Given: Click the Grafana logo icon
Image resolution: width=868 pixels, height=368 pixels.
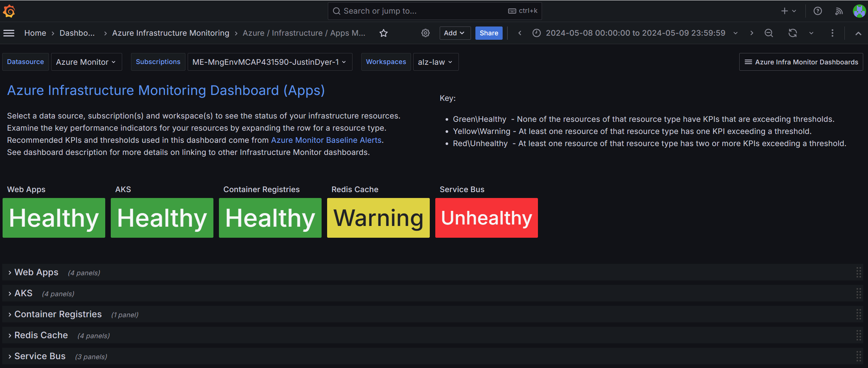Looking at the screenshot, I should pos(9,11).
